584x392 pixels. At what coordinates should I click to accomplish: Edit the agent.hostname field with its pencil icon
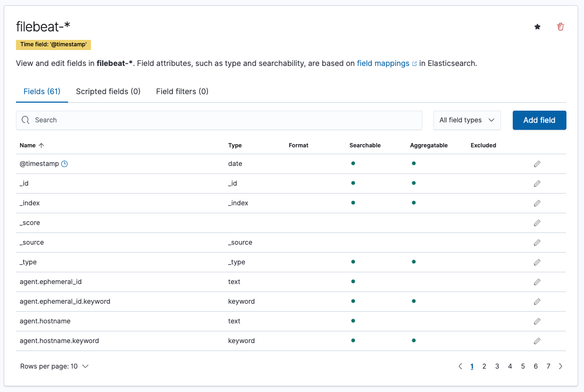pos(537,321)
